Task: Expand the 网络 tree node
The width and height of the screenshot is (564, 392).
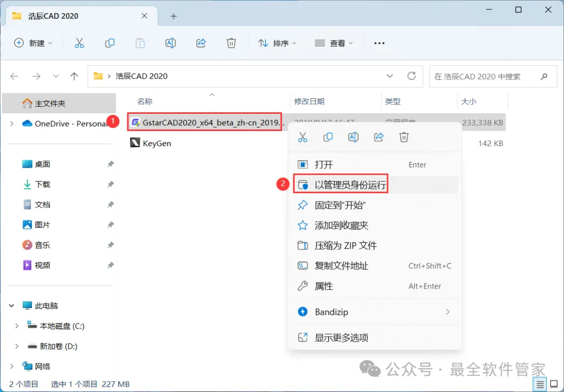Action: (x=12, y=366)
